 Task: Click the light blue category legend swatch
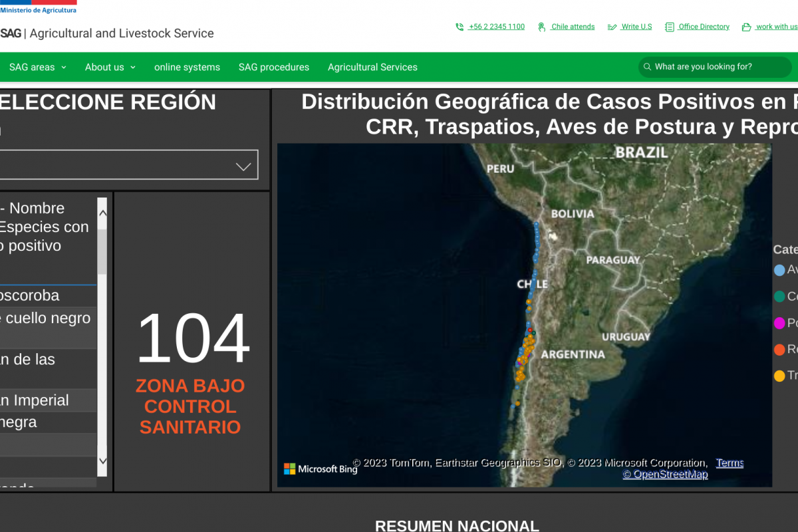click(x=779, y=270)
